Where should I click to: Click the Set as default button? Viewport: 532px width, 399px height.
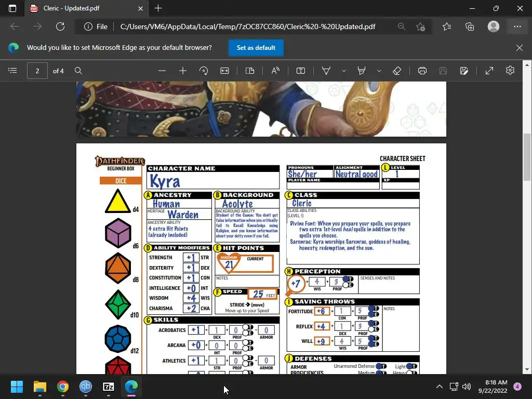(256, 47)
